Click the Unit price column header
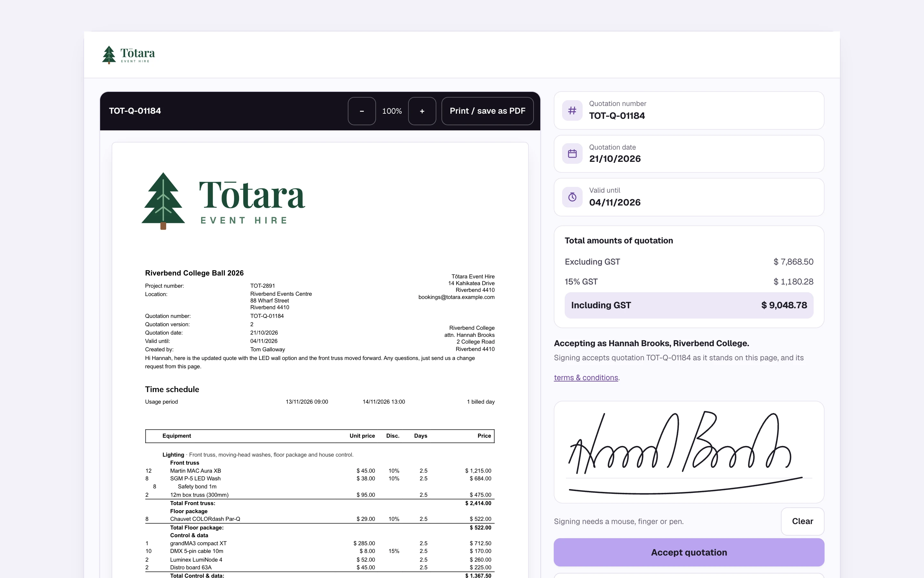Image resolution: width=924 pixels, height=578 pixels. coord(362,436)
